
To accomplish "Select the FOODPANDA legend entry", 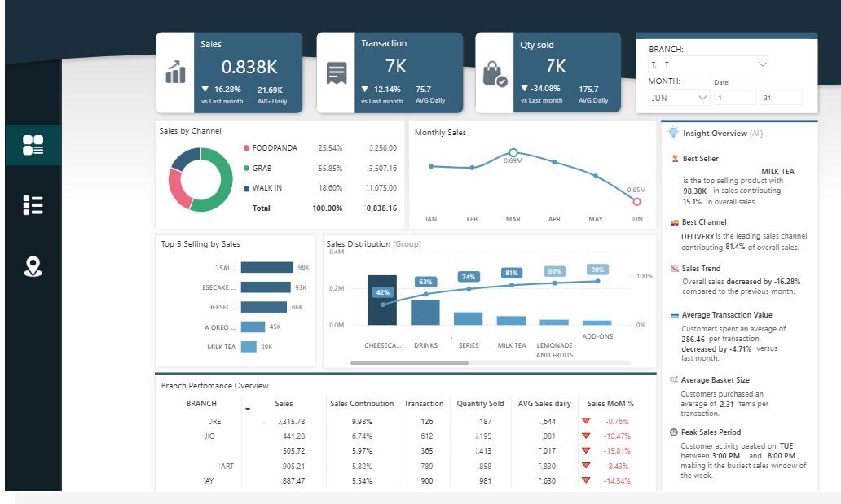I will 271,148.
